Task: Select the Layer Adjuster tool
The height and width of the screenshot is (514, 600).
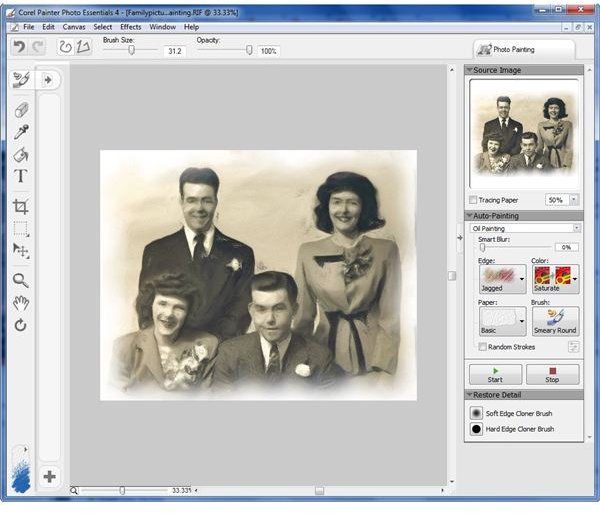Action: (21, 251)
